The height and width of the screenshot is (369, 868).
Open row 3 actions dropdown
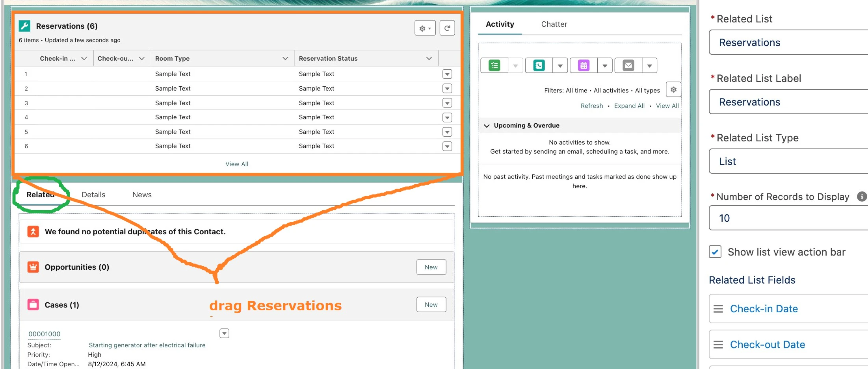(447, 103)
